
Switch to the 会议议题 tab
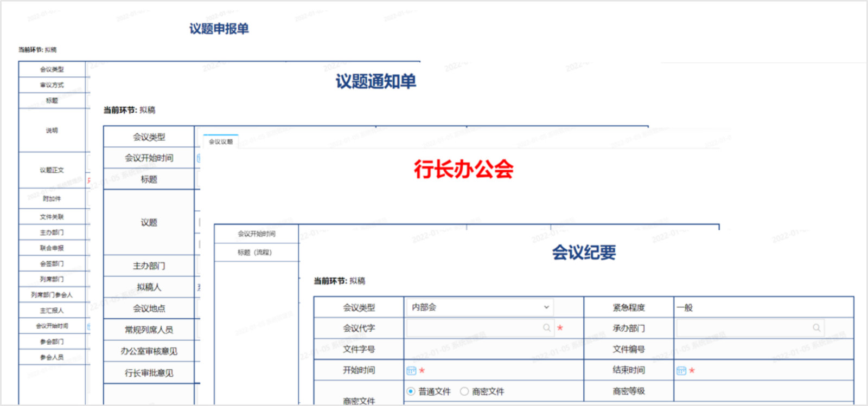click(221, 142)
